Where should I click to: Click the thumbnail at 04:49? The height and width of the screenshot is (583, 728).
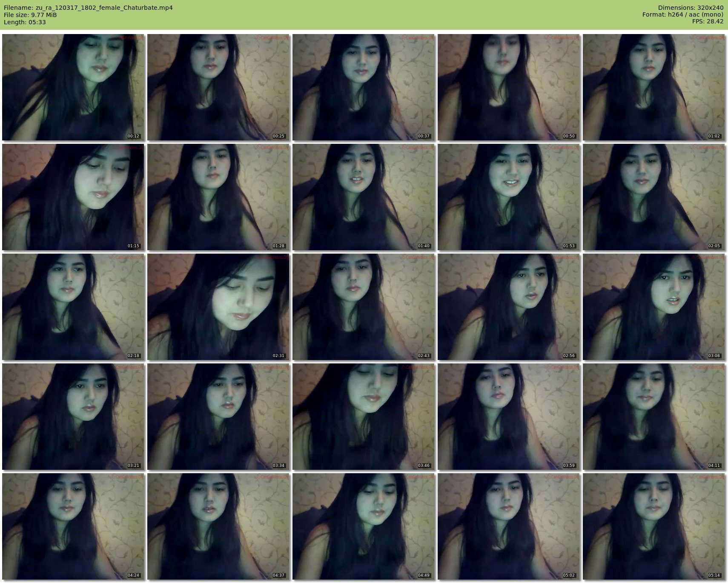click(x=364, y=526)
